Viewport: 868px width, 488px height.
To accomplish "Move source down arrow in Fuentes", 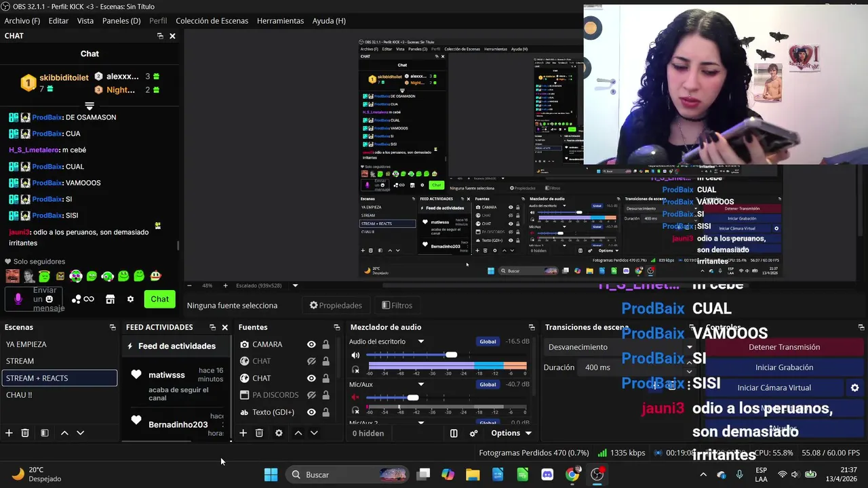I will [314, 433].
